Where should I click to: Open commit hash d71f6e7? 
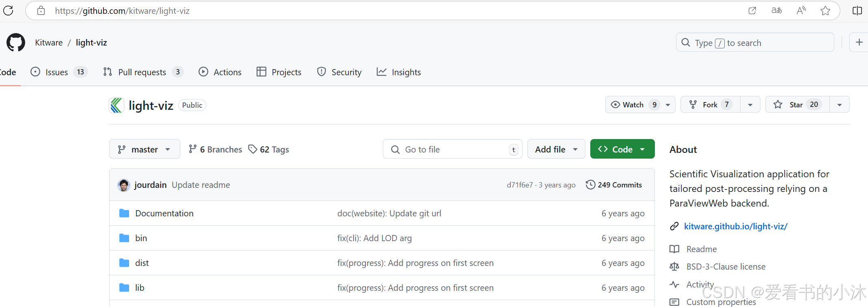click(520, 185)
